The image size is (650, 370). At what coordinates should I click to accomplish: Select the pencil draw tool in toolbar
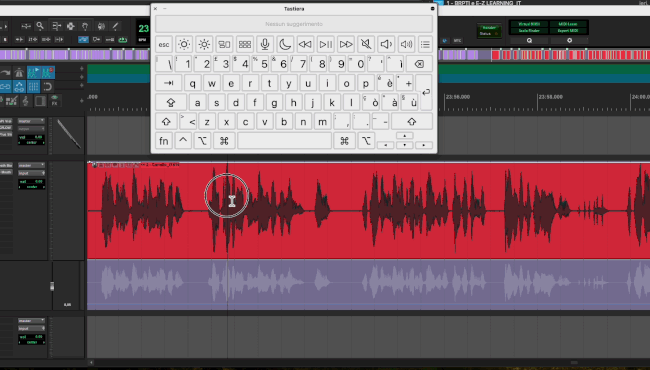coord(115,26)
